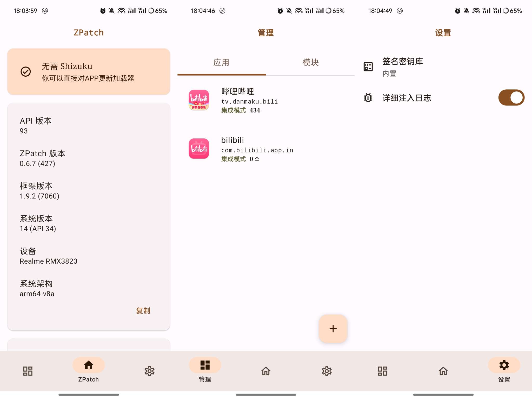
Task: Select 设置 tab in right screen navbar
Action: coord(504,370)
